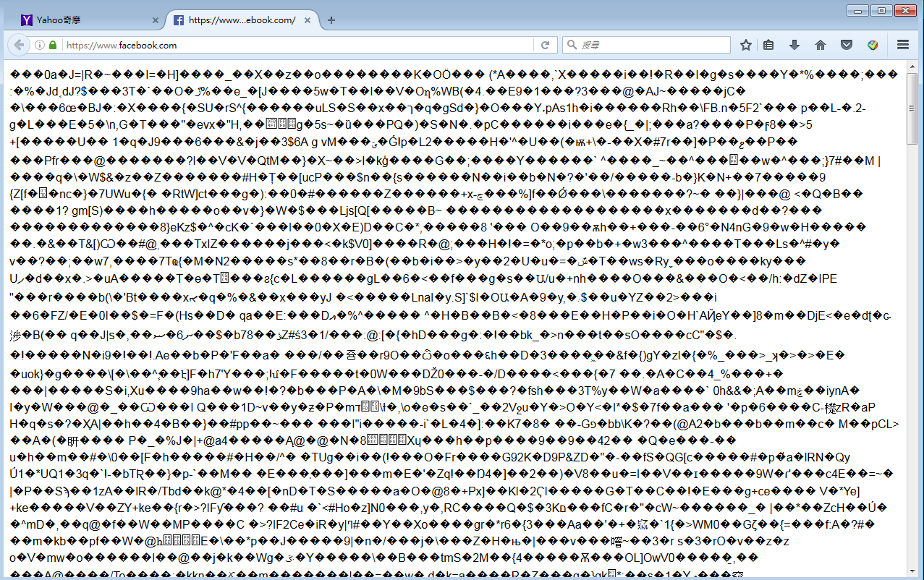
Task: Open a new tab with plus button
Action: [331, 20]
